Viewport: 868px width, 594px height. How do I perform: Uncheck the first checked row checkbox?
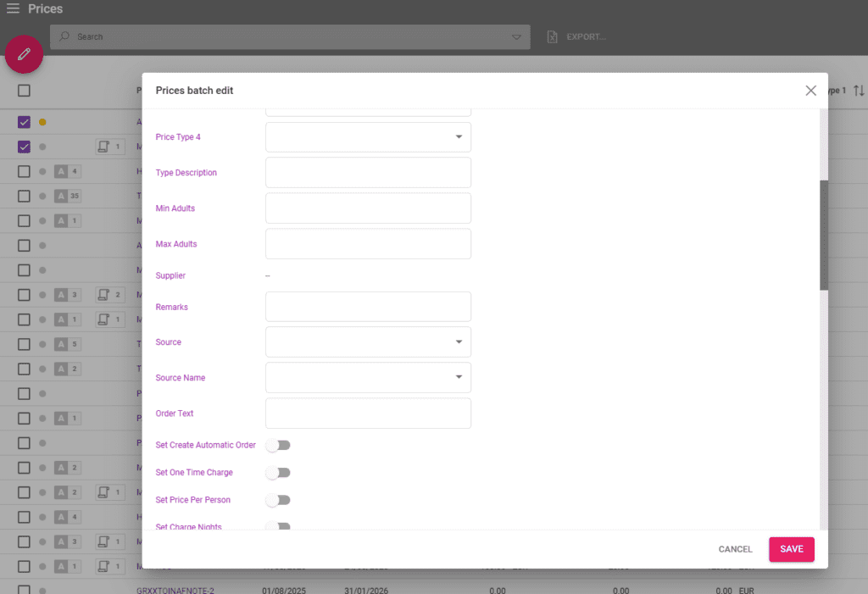[24, 122]
